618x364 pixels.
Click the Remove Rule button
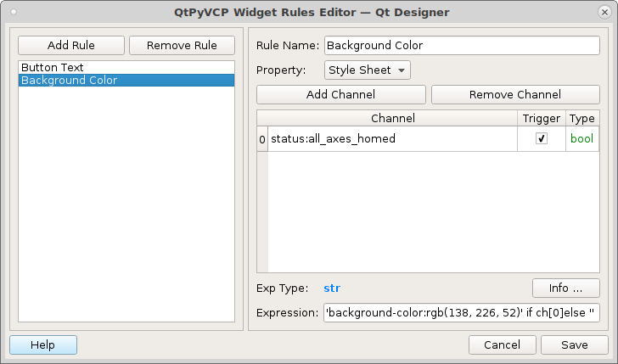(x=182, y=45)
